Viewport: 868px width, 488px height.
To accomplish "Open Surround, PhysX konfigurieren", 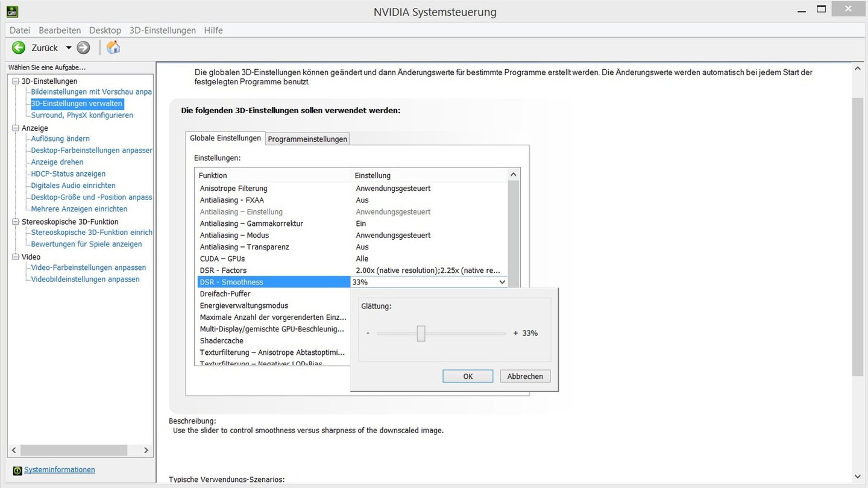I will tap(82, 115).
